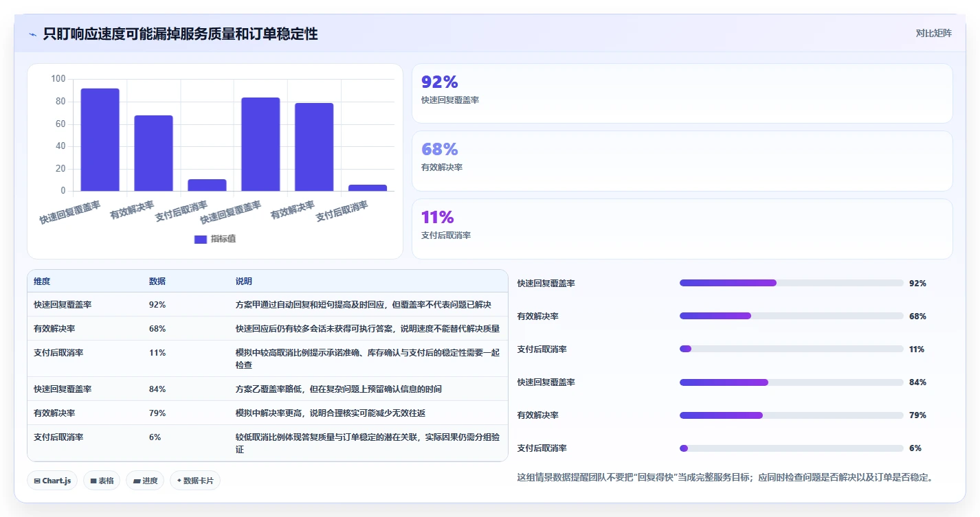The image size is (980, 517).
Task: Click the 84% value in the progress list
Action: (917, 382)
